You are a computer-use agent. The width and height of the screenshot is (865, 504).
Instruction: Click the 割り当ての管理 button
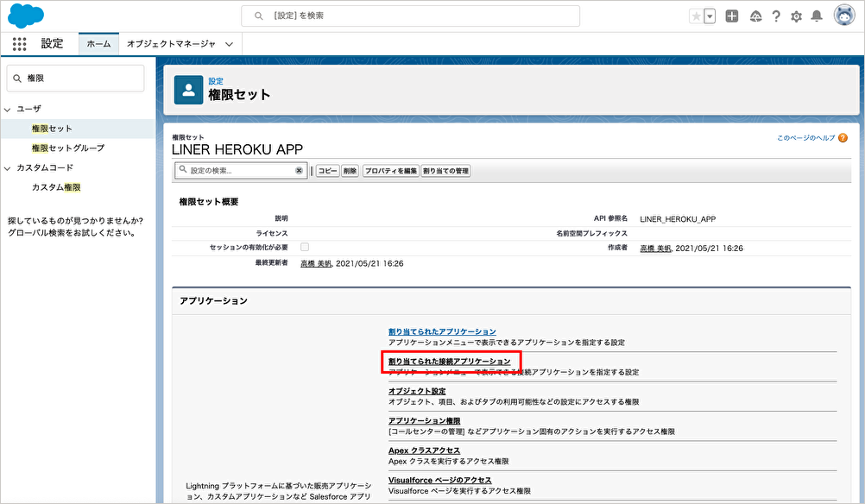(445, 171)
